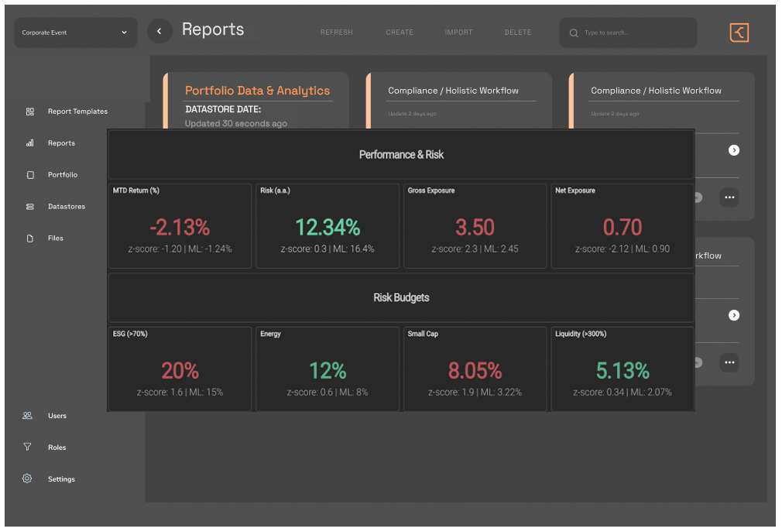
Task: Open three-dots menu on upper right card
Action: click(x=729, y=197)
